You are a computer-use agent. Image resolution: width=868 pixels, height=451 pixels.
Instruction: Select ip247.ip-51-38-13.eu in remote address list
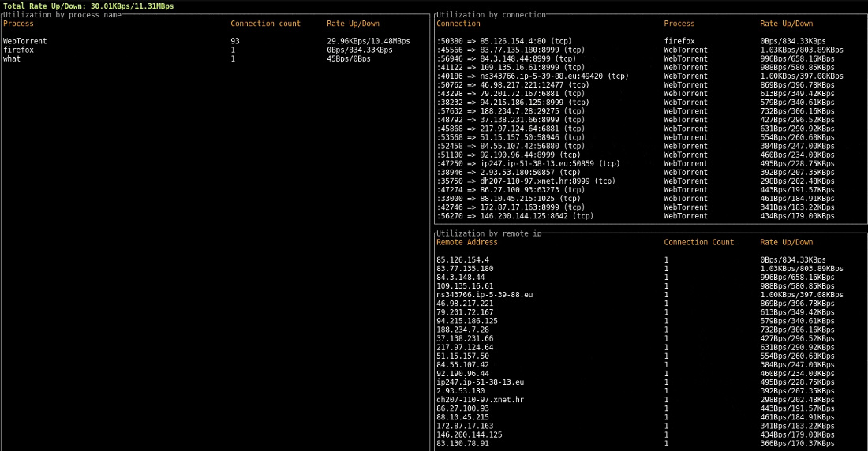point(480,382)
